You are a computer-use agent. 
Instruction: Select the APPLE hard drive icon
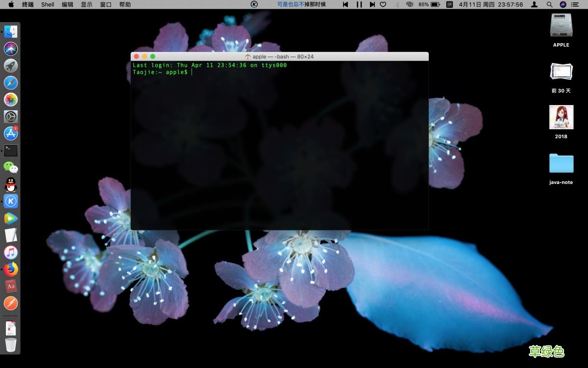coord(561,30)
